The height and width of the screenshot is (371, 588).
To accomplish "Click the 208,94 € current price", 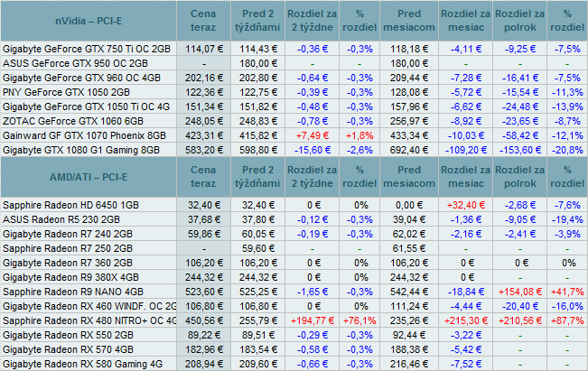I will pyautogui.click(x=203, y=364).
